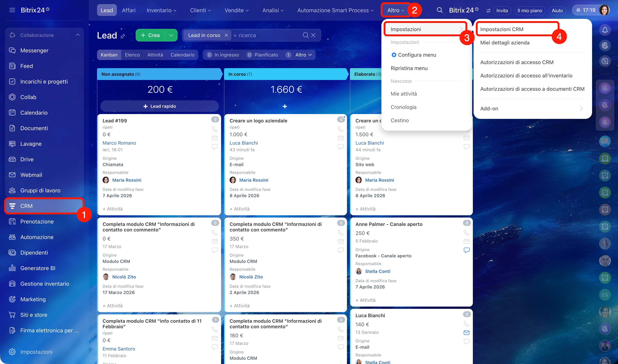618x364 pixels.
Task: Click email icon on Luca Bianchi lead card
Action: click(x=466, y=333)
